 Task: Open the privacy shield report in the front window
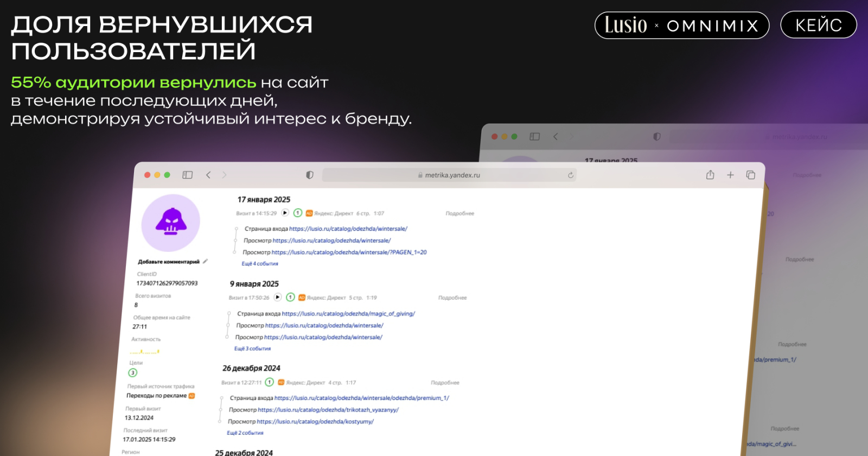coord(310,175)
